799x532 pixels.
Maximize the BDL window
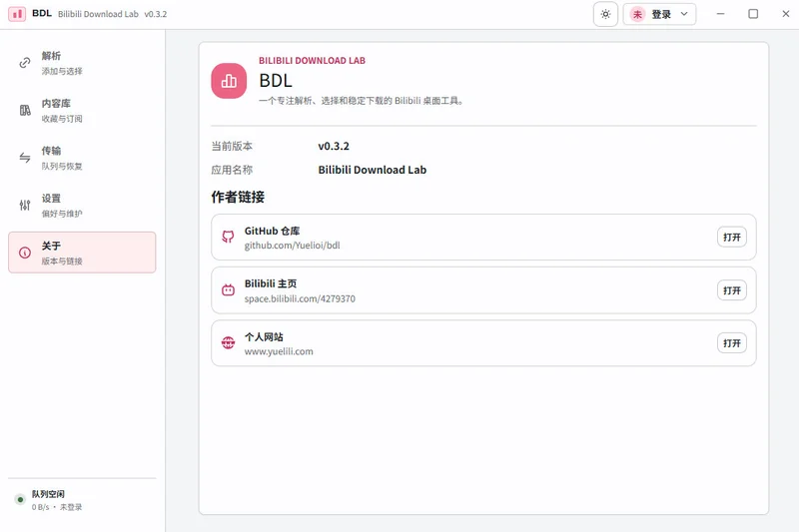click(x=753, y=14)
